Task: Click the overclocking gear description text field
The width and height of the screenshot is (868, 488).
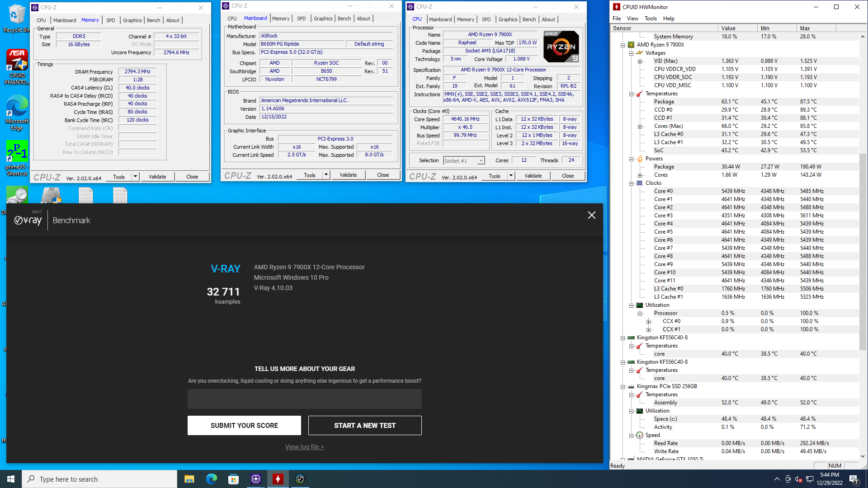Action: tap(304, 399)
